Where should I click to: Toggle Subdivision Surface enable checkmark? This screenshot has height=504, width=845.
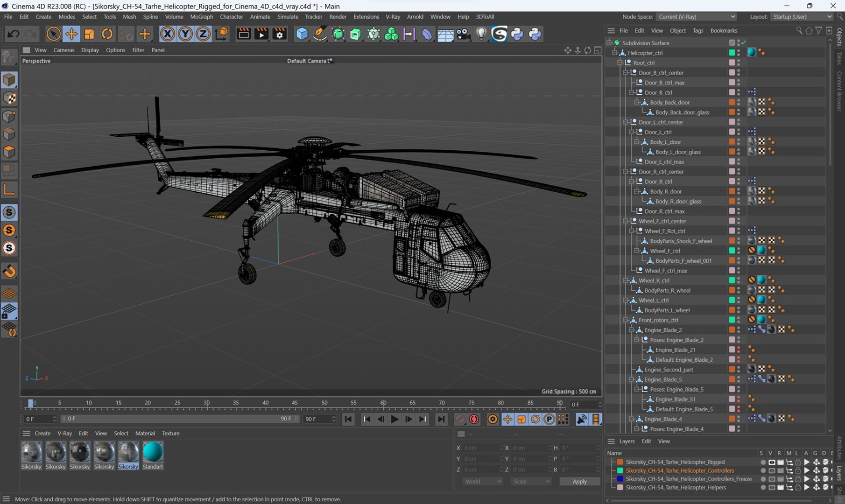pyautogui.click(x=743, y=42)
